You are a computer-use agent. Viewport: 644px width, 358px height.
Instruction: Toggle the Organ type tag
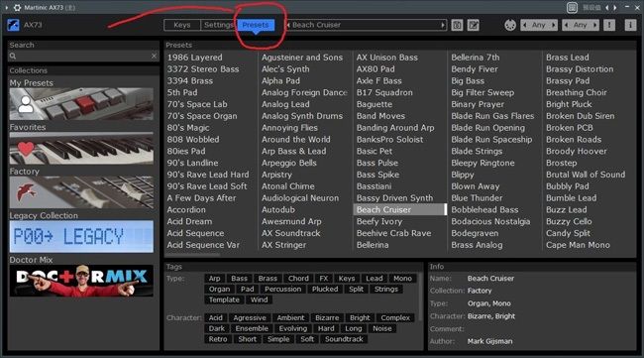click(219, 290)
